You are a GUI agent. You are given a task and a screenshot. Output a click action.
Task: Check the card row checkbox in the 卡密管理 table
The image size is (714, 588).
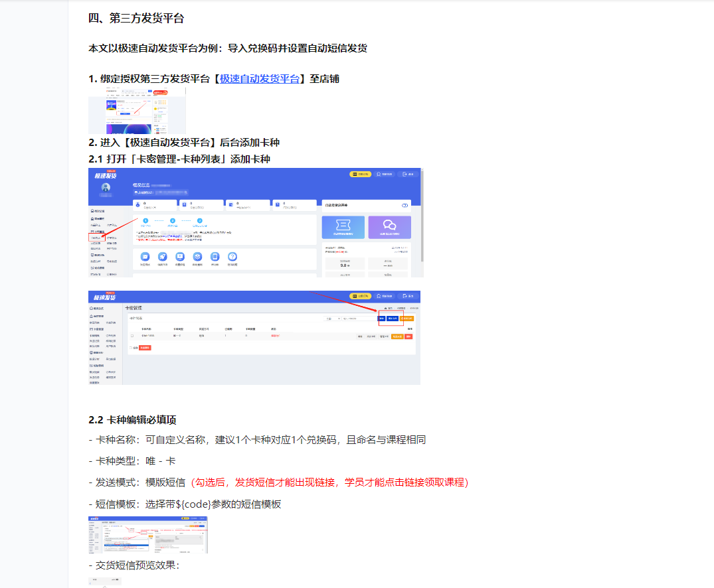(132, 336)
